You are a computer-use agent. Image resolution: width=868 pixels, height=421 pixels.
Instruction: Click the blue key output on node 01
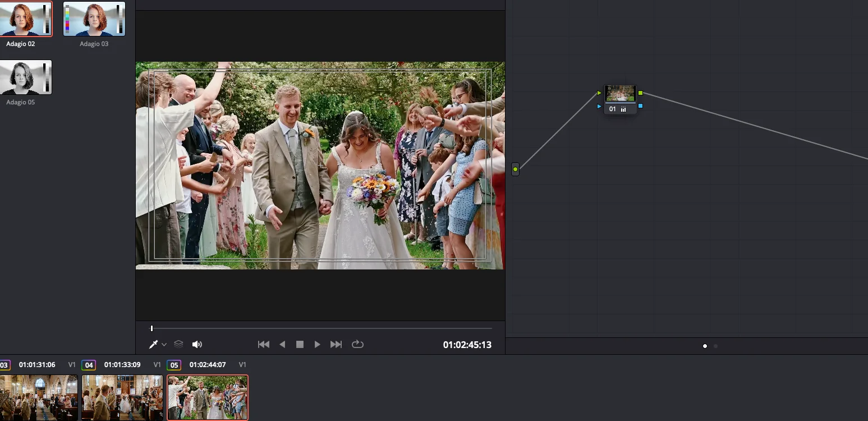pos(640,106)
